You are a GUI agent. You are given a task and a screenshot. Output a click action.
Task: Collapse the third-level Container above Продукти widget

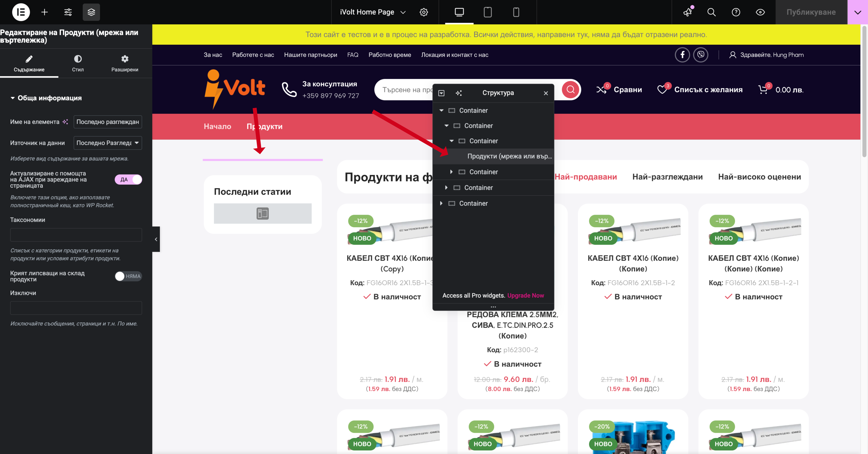(x=452, y=141)
